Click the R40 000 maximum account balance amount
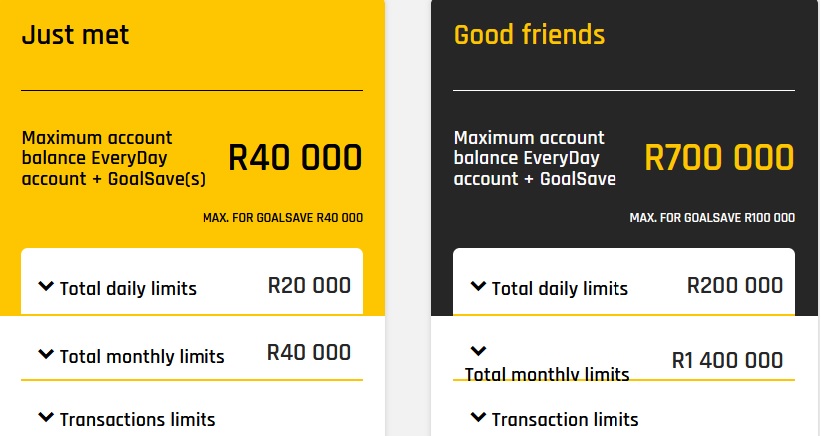Screen dimensions: 821x436 (295, 158)
